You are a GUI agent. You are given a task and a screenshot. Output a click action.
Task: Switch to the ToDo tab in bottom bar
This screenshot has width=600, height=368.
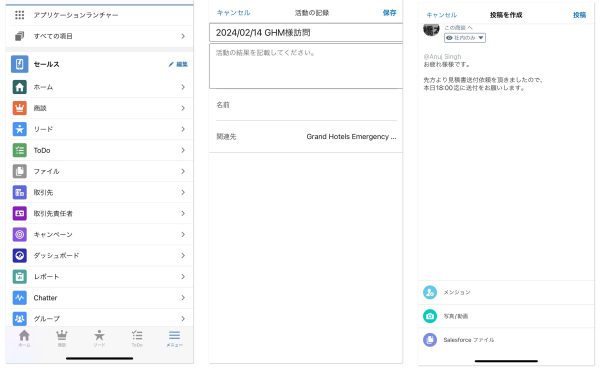[x=137, y=338]
